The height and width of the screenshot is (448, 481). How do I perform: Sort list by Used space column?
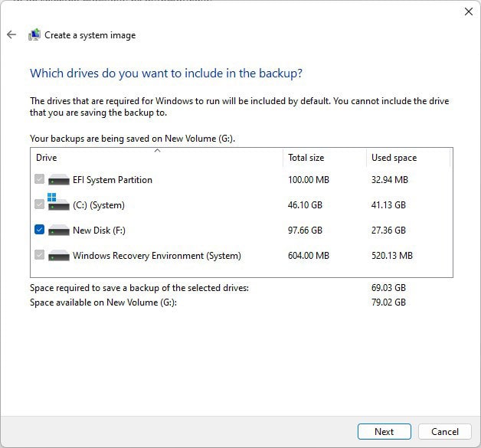(408, 158)
